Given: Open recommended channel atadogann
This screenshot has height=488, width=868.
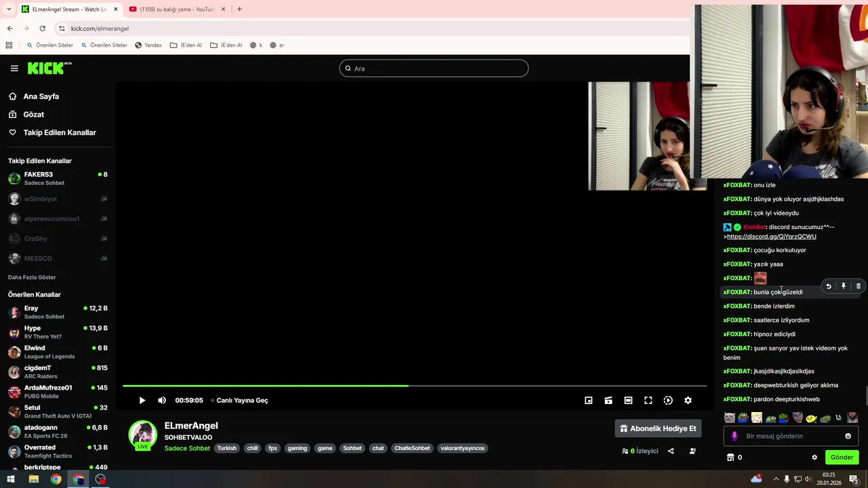Looking at the screenshot, I should pos(58,432).
